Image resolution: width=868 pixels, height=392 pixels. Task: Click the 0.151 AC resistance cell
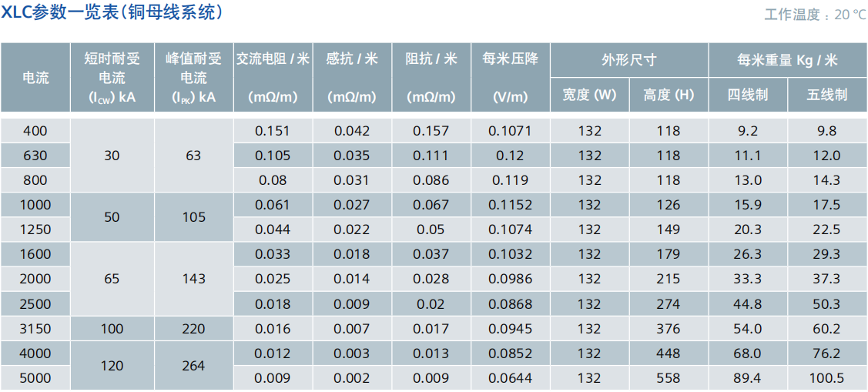pyautogui.click(x=273, y=131)
